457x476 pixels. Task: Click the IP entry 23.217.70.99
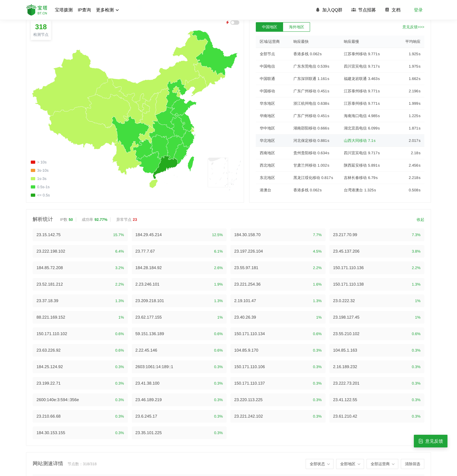coord(377,235)
